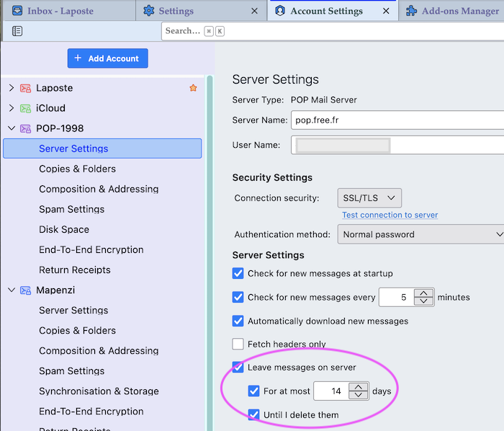Click the Inbox mail icon in tab
Screen dimensions: 504x431
pyautogui.click(x=17, y=11)
